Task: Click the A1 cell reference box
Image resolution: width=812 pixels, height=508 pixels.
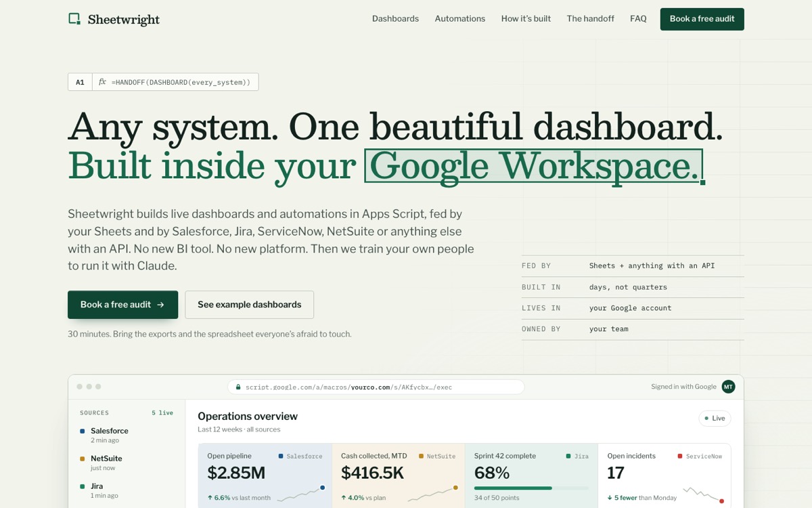Action: [x=80, y=82]
